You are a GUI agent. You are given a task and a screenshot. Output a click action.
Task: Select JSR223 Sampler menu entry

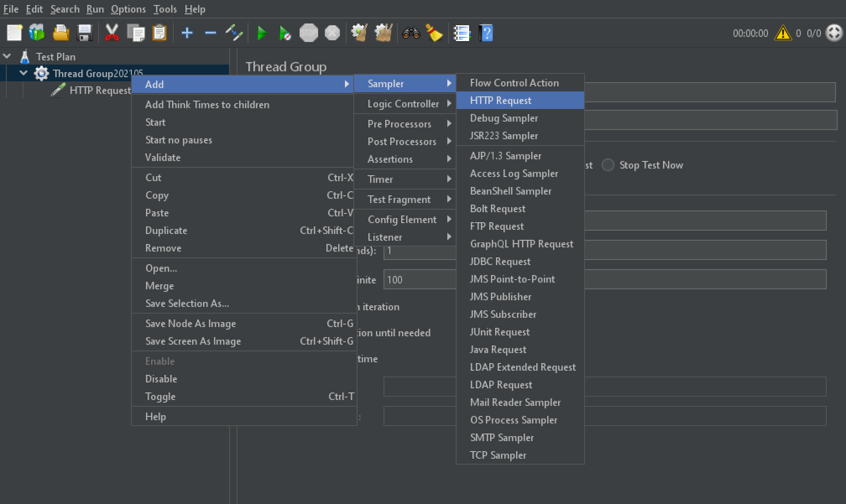[x=504, y=136]
